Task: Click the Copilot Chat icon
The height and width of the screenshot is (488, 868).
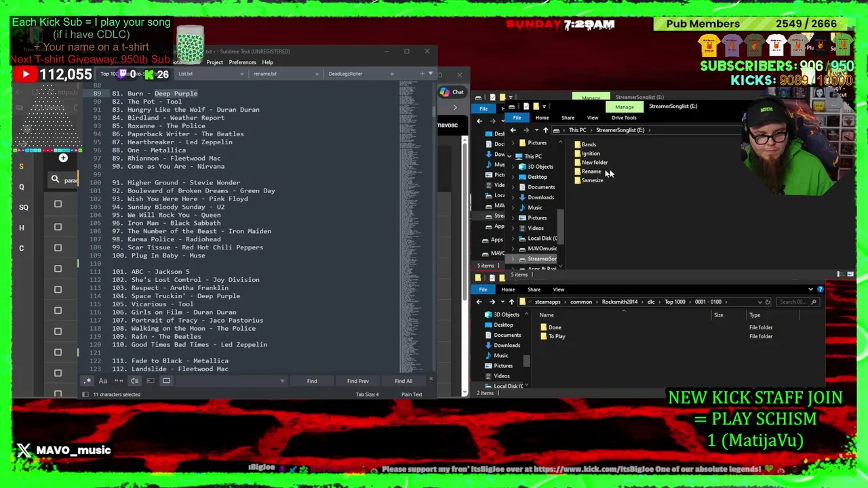Action: (x=452, y=92)
